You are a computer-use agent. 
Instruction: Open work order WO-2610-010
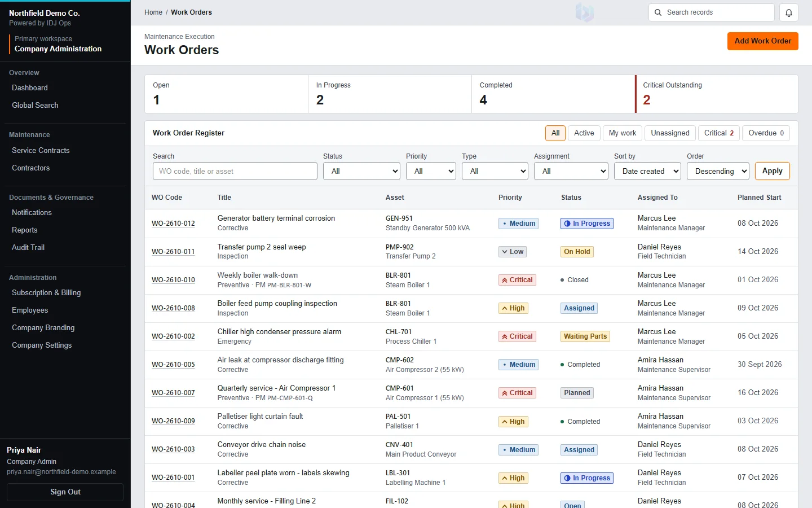coord(173,280)
